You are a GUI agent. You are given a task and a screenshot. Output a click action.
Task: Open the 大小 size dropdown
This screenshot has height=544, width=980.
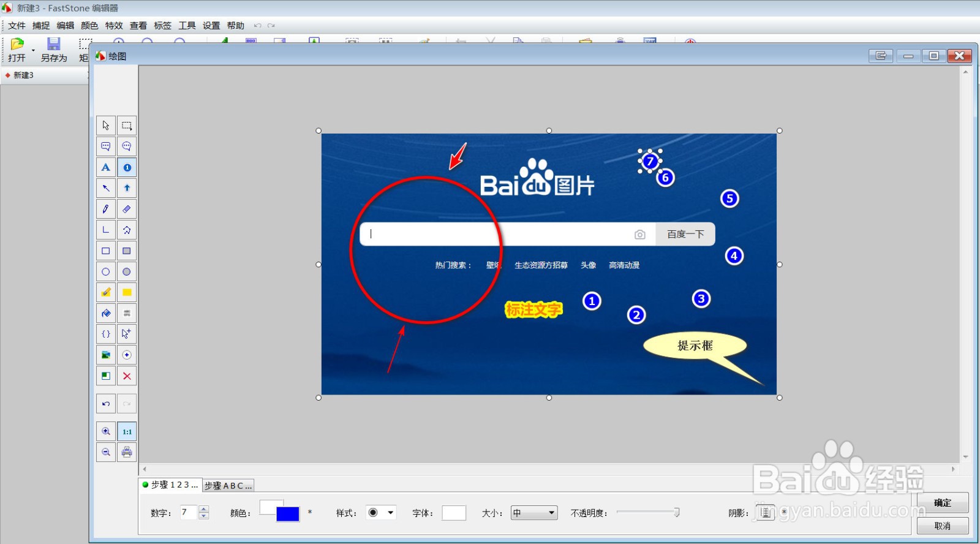coord(534,513)
